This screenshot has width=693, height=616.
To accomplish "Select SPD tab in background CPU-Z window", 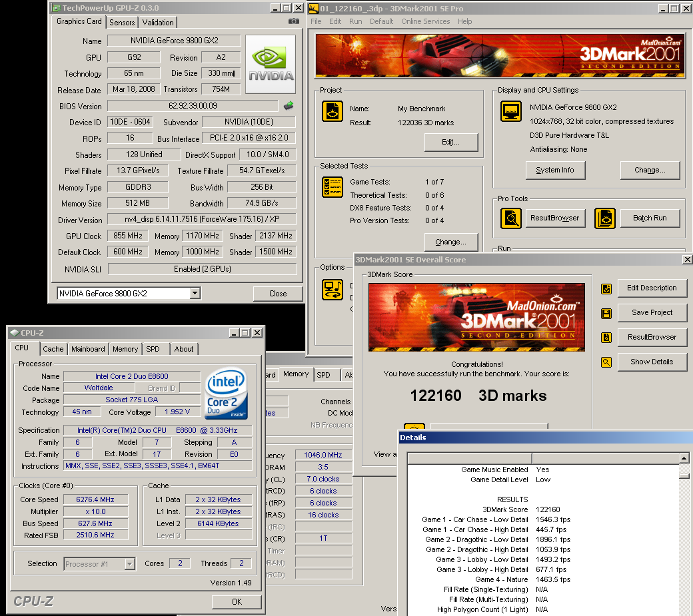I will point(324,375).
